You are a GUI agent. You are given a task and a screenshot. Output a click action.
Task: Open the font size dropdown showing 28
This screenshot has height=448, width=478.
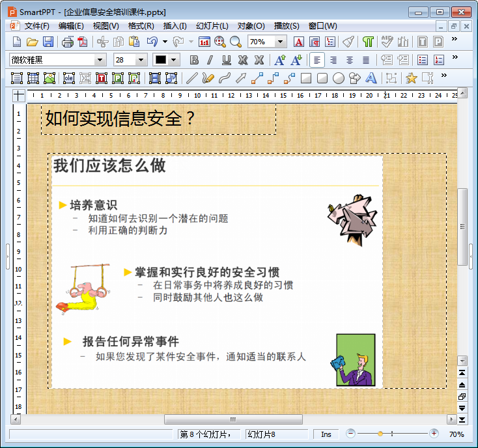coord(141,60)
